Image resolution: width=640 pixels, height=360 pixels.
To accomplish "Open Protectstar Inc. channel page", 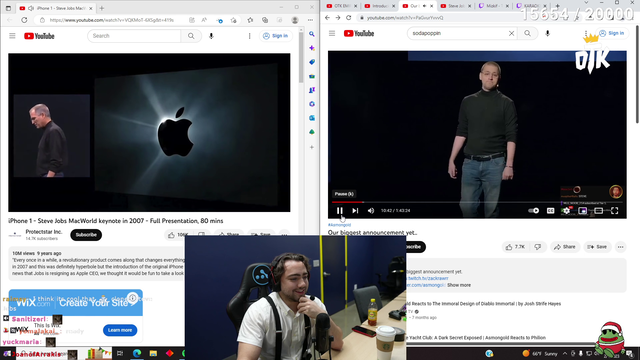I will coord(44,232).
